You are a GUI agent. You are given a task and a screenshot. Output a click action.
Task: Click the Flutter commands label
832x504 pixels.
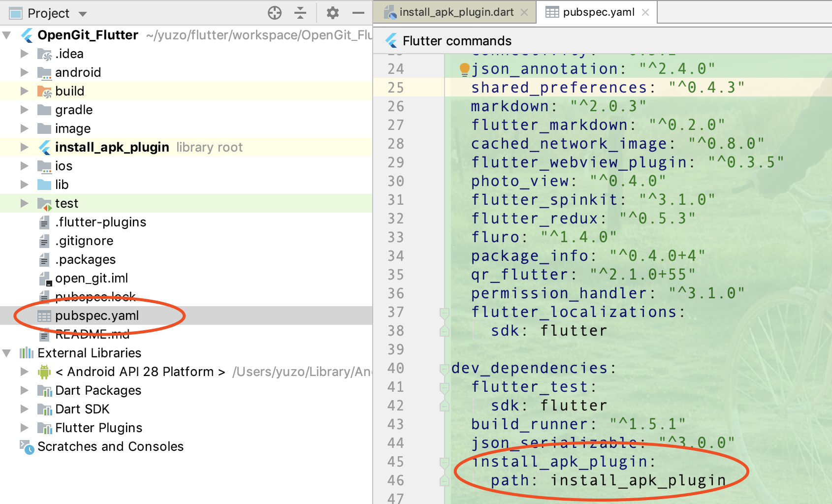coord(457,41)
